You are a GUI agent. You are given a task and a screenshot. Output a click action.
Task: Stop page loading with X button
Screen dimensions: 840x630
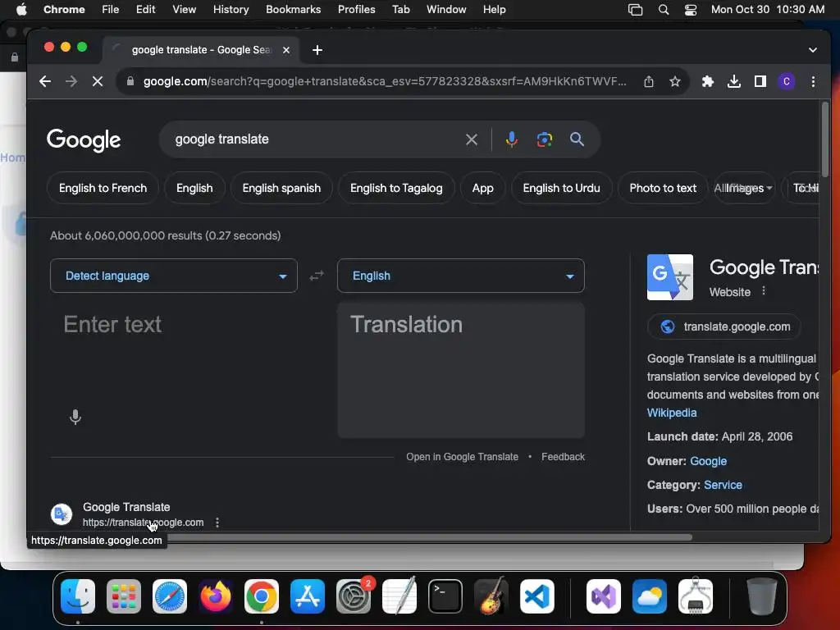(98, 81)
